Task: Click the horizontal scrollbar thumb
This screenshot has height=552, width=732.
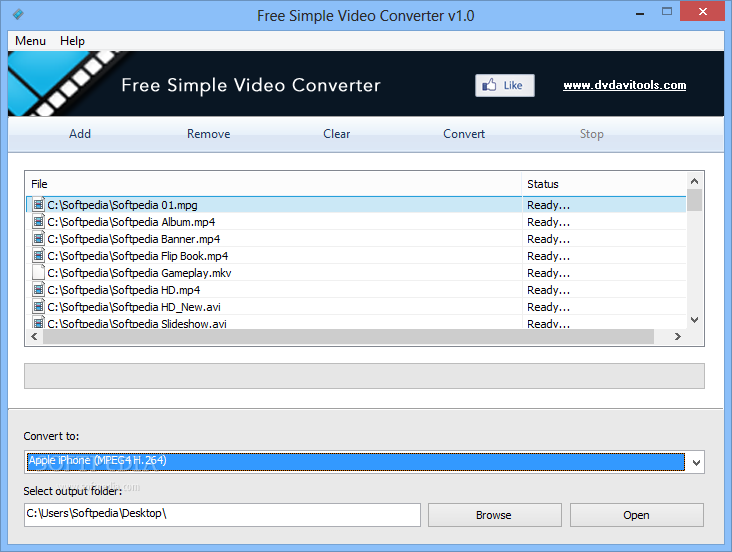Action: tap(348, 337)
